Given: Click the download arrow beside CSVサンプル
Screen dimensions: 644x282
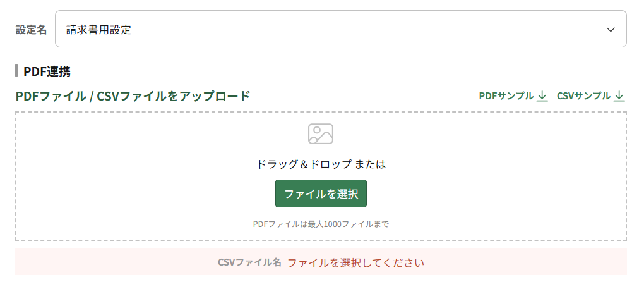Looking at the screenshot, I should click(619, 96).
